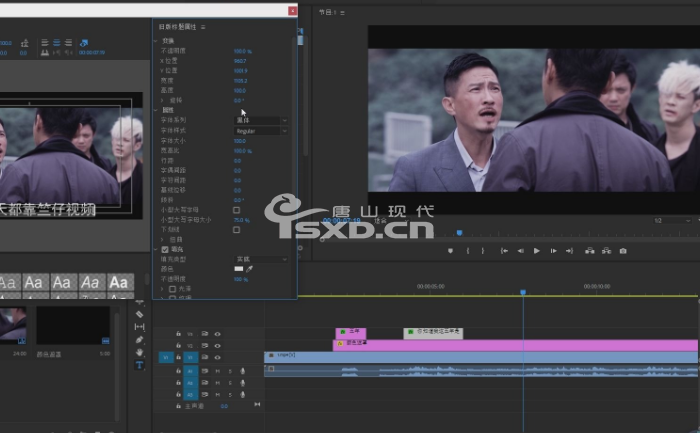This screenshot has height=433, width=700.
Task: Enable the underline checkbox
Action: 237,230
